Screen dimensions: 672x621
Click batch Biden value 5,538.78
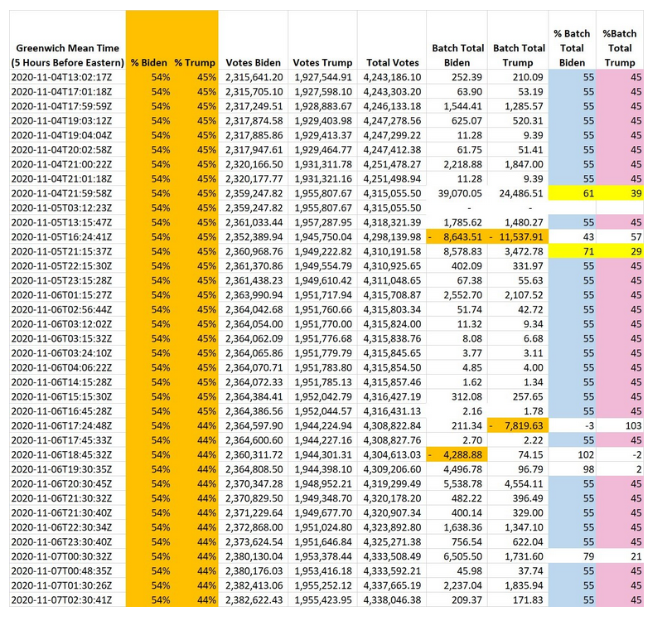coord(463,483)
